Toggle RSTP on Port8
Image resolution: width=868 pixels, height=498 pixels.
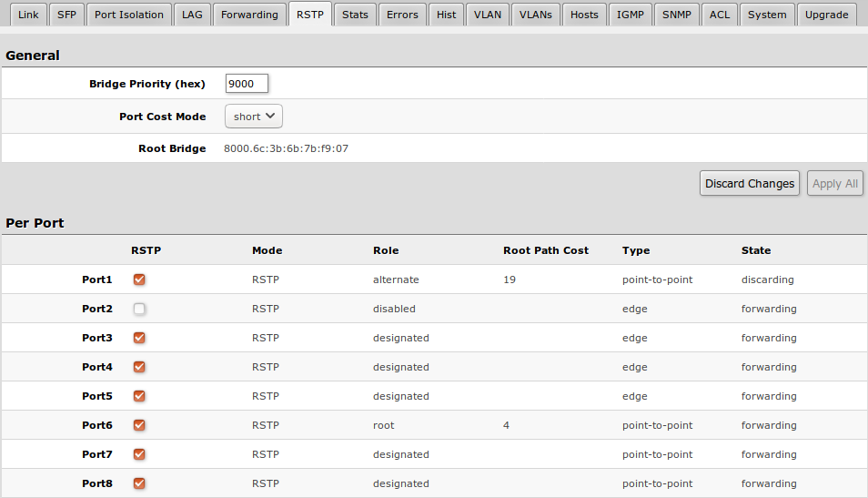139,483
